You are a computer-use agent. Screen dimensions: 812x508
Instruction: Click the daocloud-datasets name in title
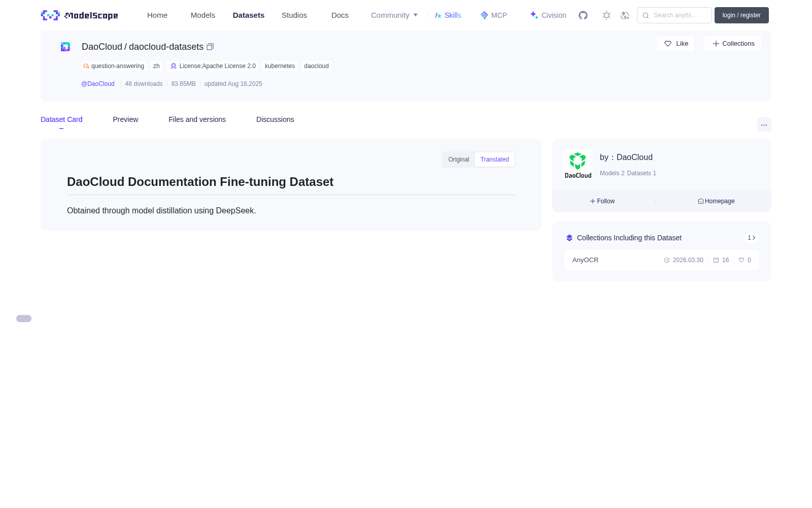166,47
